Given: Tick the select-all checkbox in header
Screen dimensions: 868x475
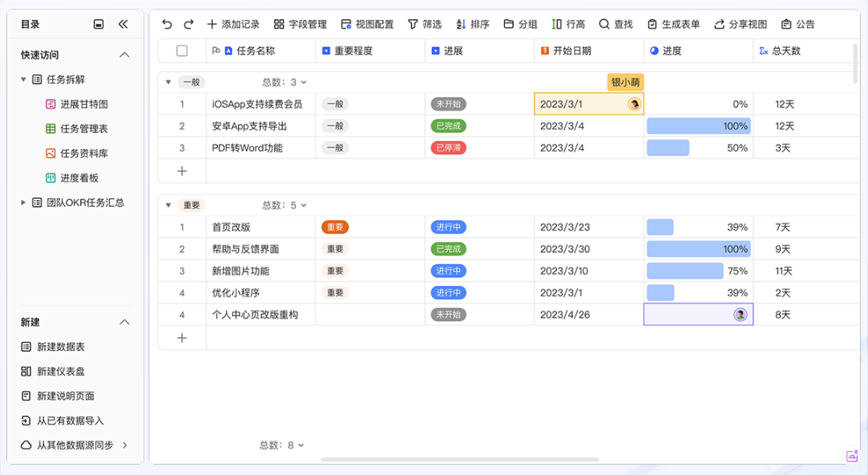Looking at the screenshot, I should pos(182,50).
